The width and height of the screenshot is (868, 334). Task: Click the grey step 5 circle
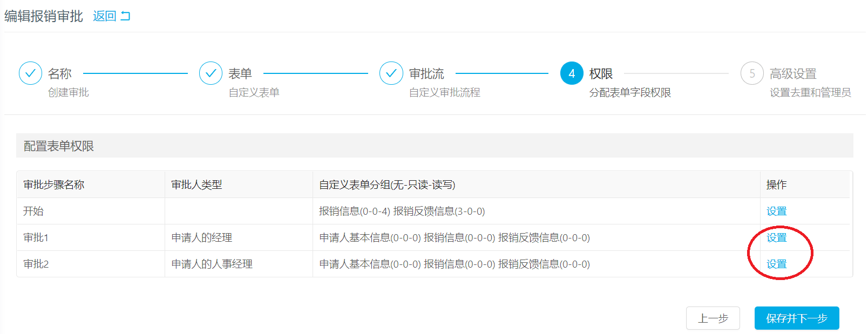click(x=752, y=73)
